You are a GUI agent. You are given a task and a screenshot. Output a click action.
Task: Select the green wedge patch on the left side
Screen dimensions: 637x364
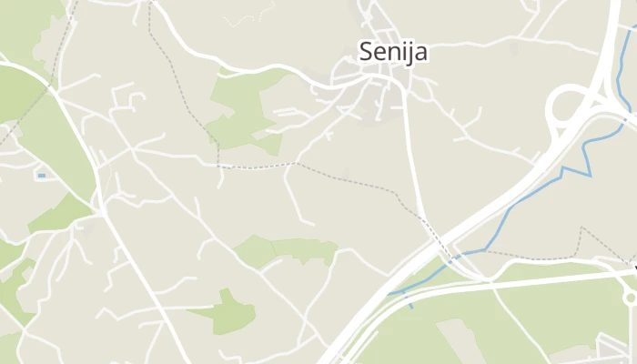click(x=60, y=213)
